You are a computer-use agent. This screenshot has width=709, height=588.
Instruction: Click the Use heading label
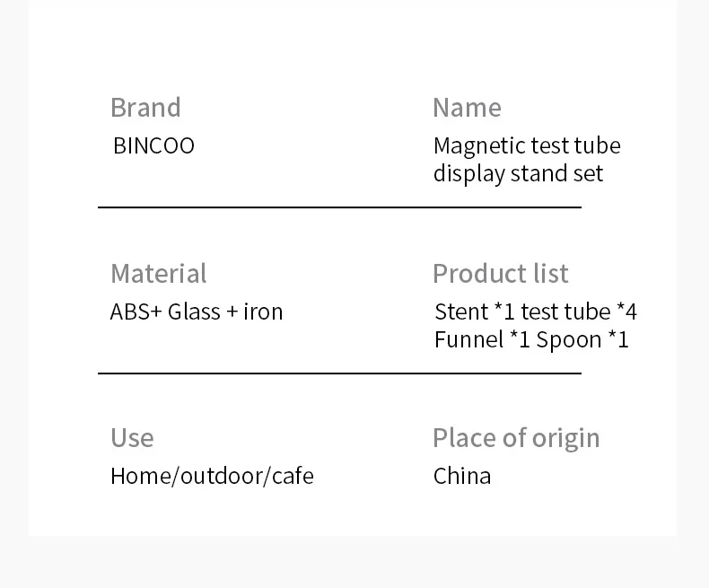(132, 438)
